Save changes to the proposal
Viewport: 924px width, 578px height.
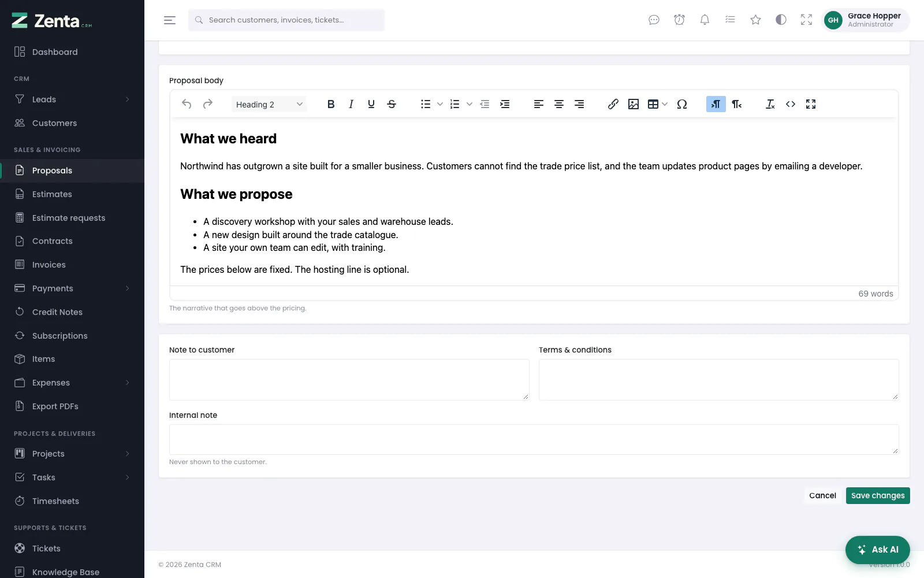tap(878, 495)
